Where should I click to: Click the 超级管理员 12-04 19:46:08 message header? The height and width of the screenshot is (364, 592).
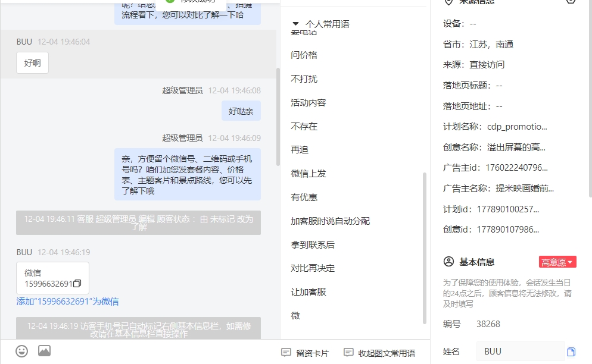click(211, 90)
